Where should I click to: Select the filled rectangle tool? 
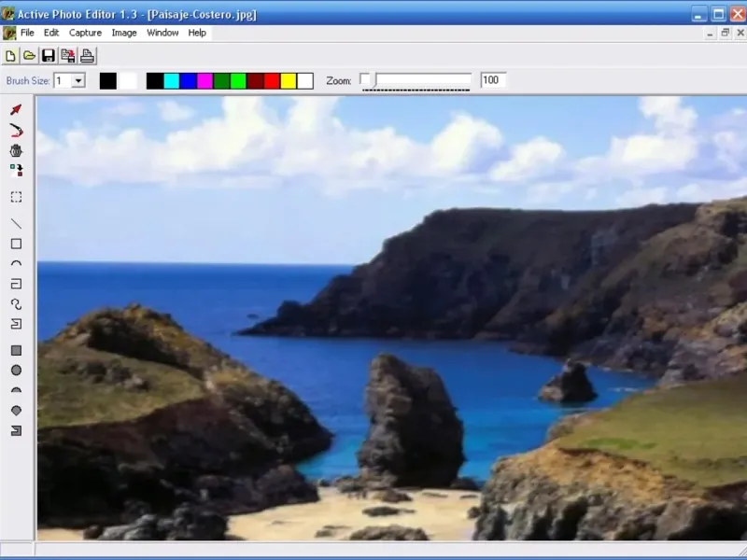pyautogui.click(x=16, y=351)
